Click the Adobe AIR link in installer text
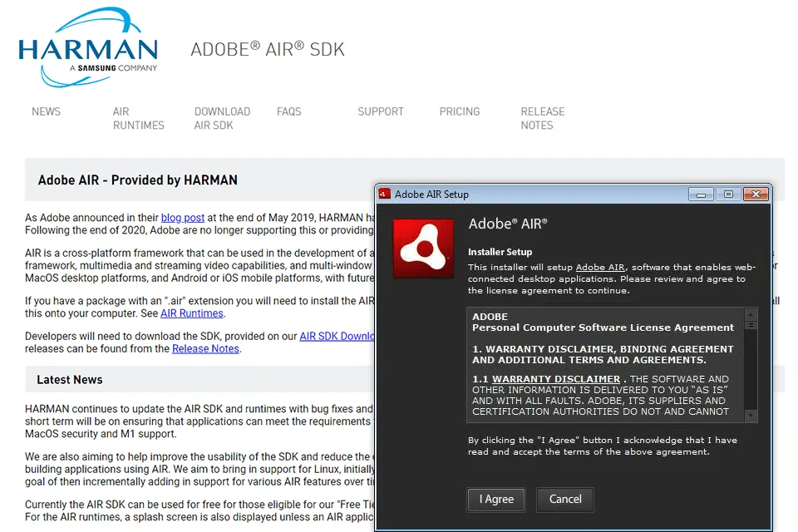798x532 pixels. tap(600, 268)
